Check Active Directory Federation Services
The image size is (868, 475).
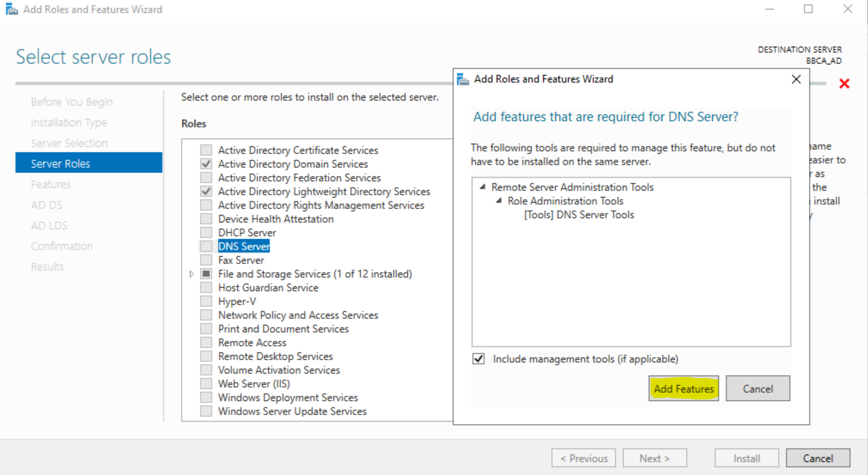(x=206, y=178)
